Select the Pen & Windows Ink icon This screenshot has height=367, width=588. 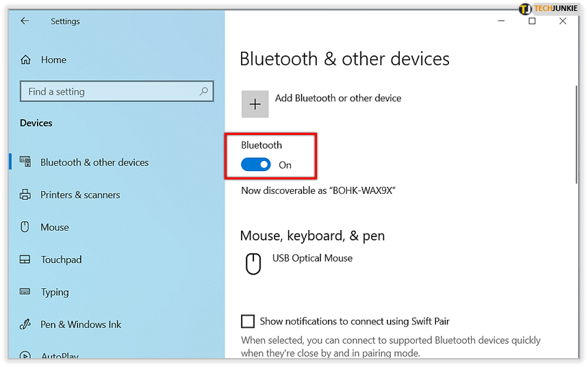tap(25, 325)
